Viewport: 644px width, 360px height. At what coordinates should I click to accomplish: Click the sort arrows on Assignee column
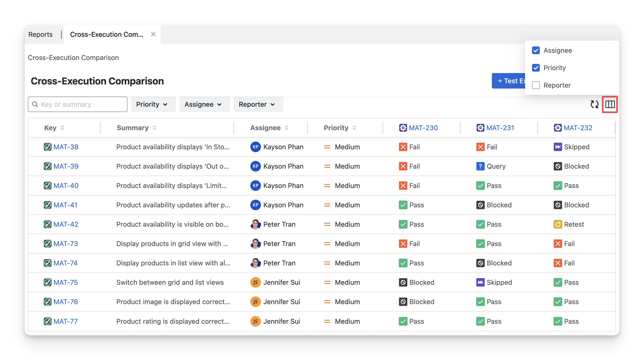pyautogui.click(x=287, y=128)
